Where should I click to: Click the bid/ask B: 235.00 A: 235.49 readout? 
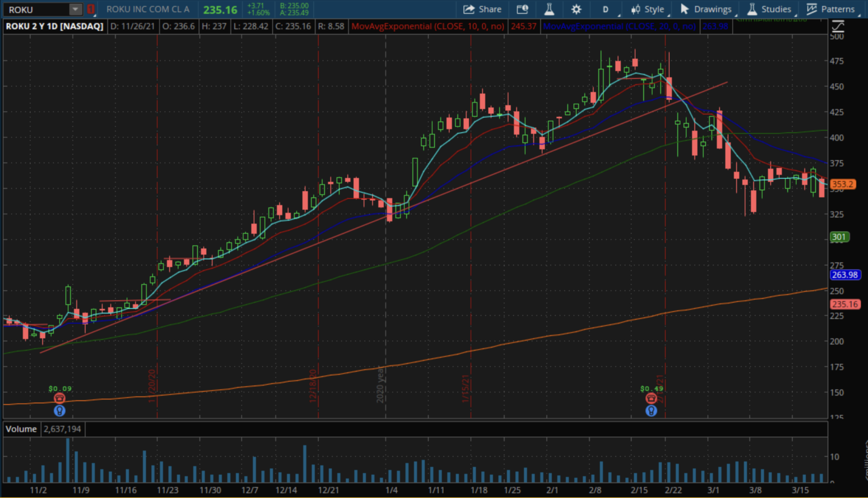294,9
